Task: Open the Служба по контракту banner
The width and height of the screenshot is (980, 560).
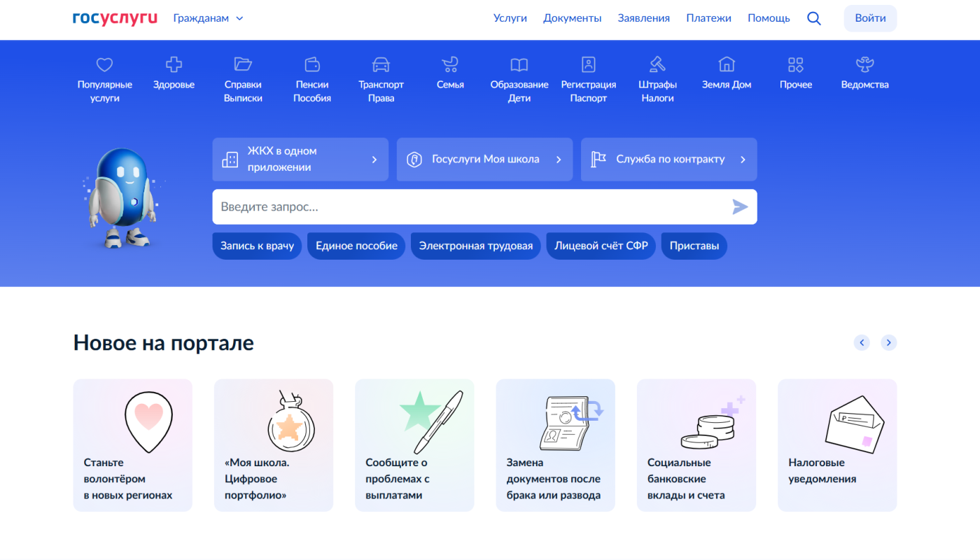Action: [x=668, y=160]
